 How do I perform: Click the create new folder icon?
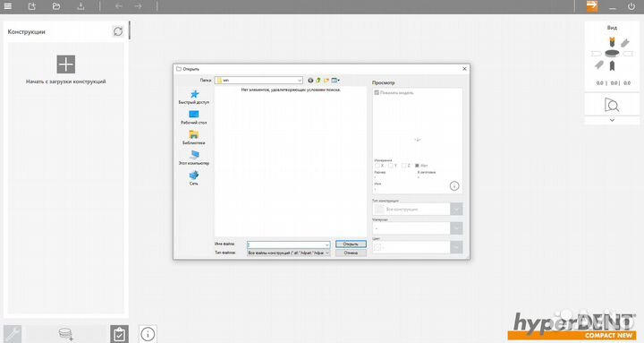click(x=326, y=81)
